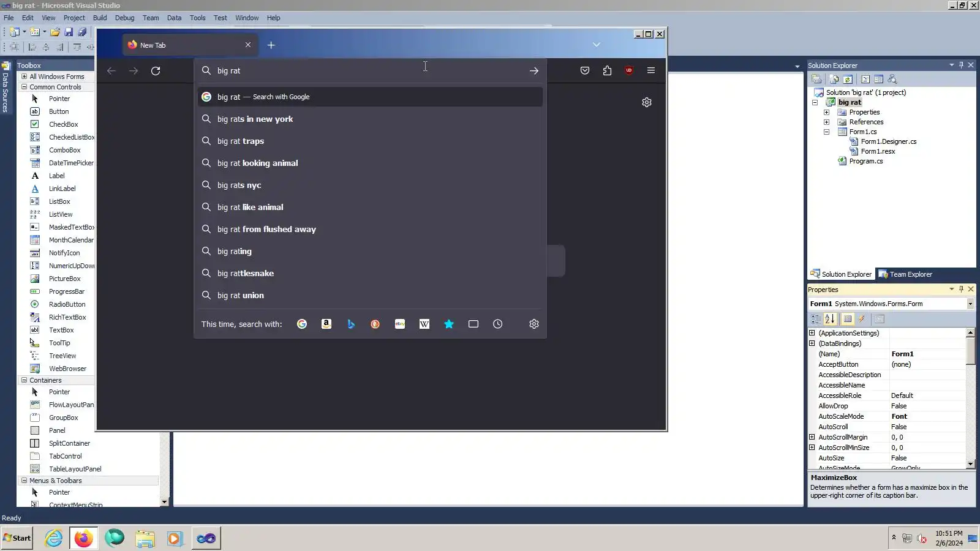Select 'big rat — Search with Google' result
This screenshot has width=980, height=551.
pos(370,97)
